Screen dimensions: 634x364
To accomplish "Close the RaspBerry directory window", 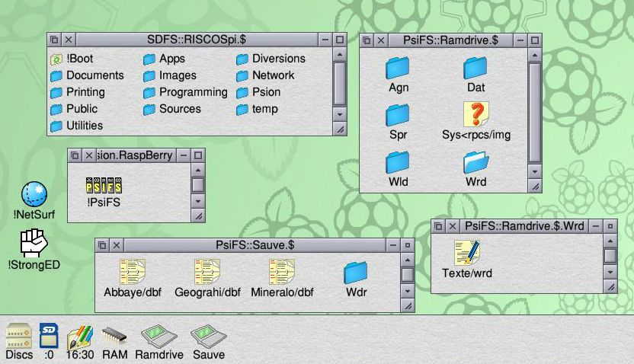I will point(89,155).
